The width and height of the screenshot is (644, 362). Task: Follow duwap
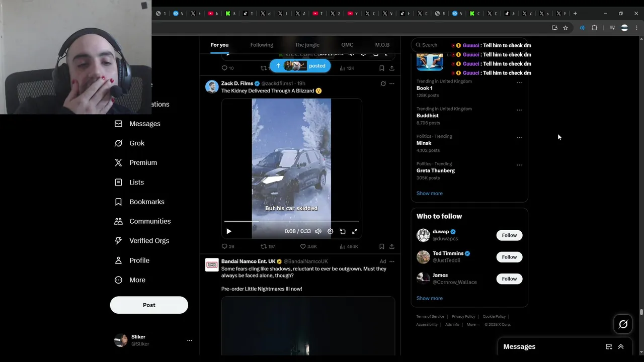509,235
